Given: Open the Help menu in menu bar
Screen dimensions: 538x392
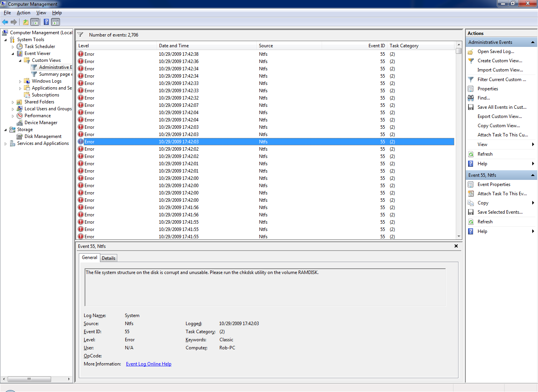Looking at the screenshot, I should point(57,13).
